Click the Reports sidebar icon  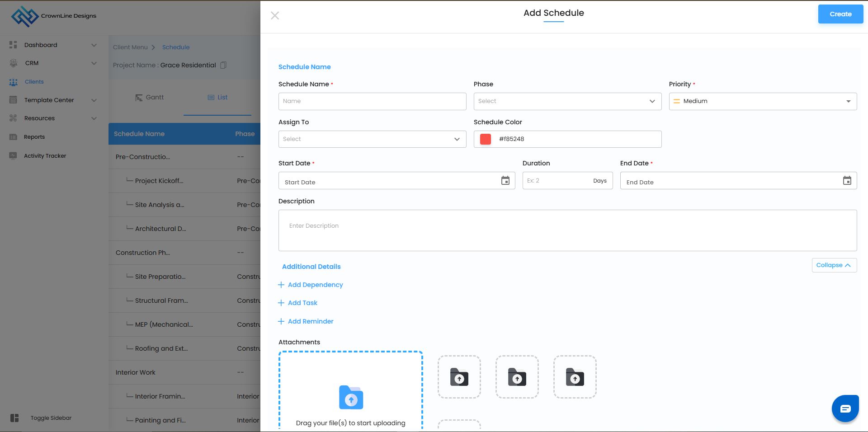pos(13,137)
